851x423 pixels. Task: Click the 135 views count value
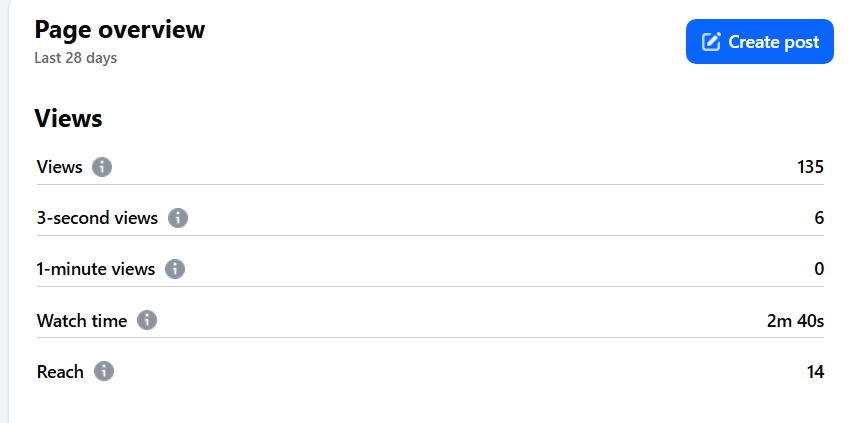click(810, 167)
